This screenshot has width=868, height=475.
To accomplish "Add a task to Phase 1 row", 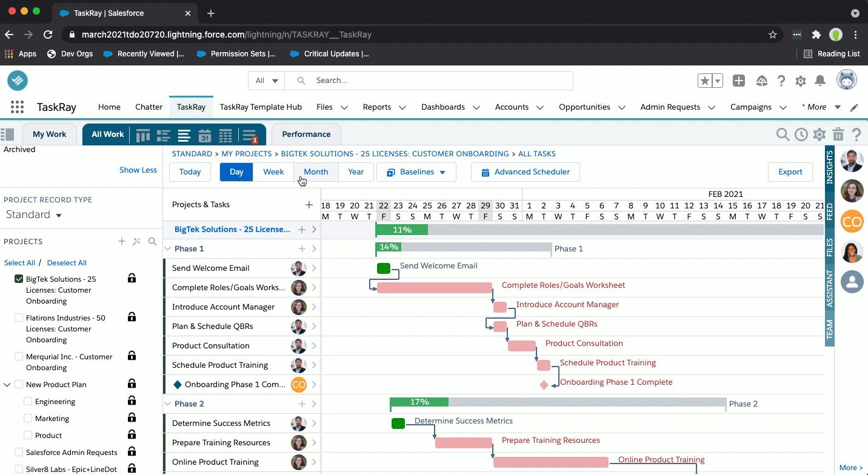I will tap(302, 248).
